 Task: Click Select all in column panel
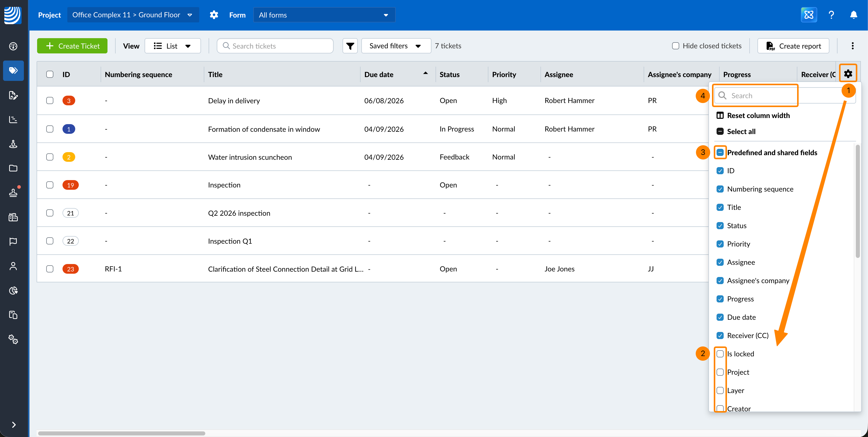coord(741,132)
